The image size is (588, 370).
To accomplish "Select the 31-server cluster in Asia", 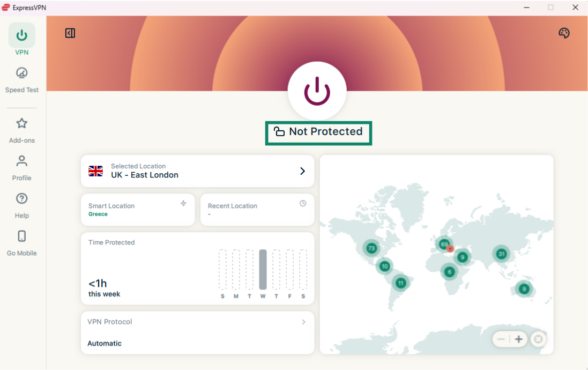I will (x=501, y=254).
